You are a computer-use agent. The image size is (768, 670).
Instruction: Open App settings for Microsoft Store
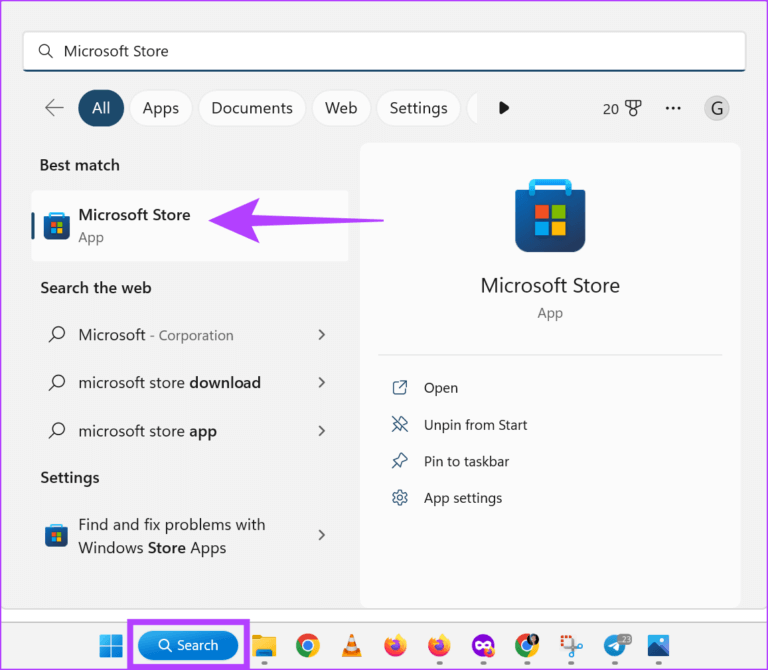(463, 498)
